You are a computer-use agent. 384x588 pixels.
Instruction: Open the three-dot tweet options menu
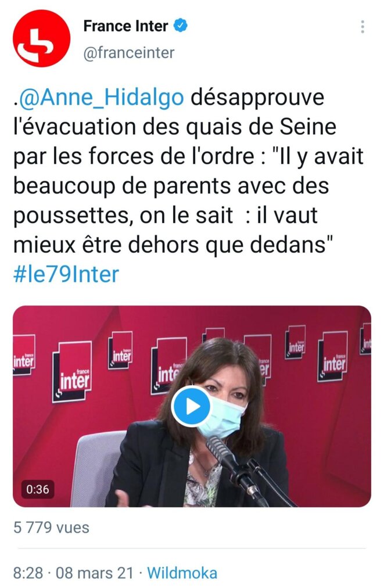coord(363,27)
